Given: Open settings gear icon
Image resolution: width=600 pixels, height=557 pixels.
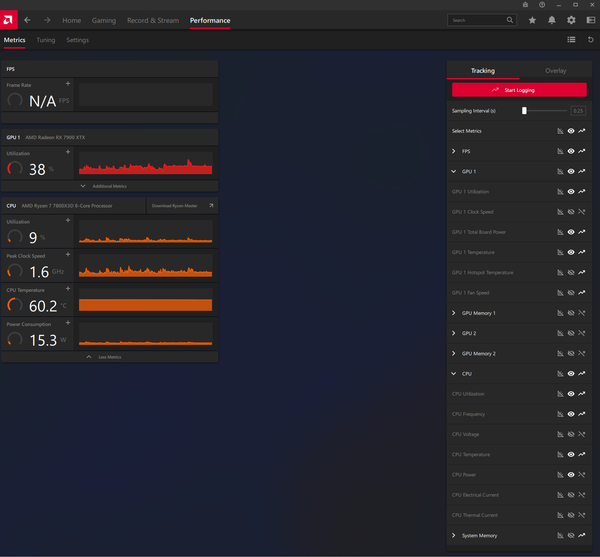Looking at the screenshot, I should [571, 20].
